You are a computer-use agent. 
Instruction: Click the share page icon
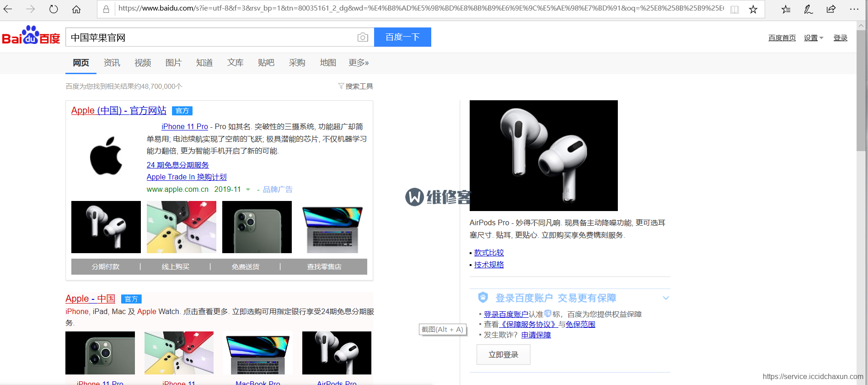click(831, 9)
